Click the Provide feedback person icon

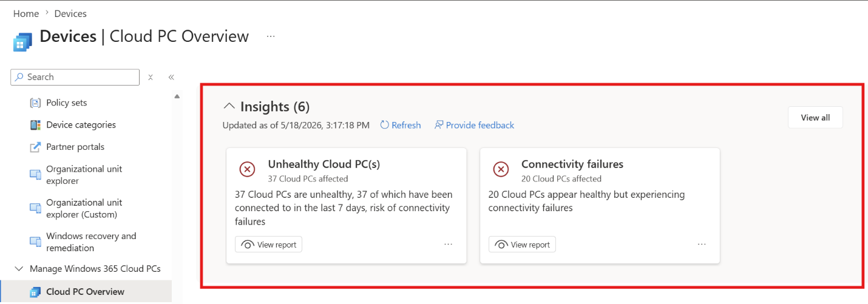(x=439, y=125)
